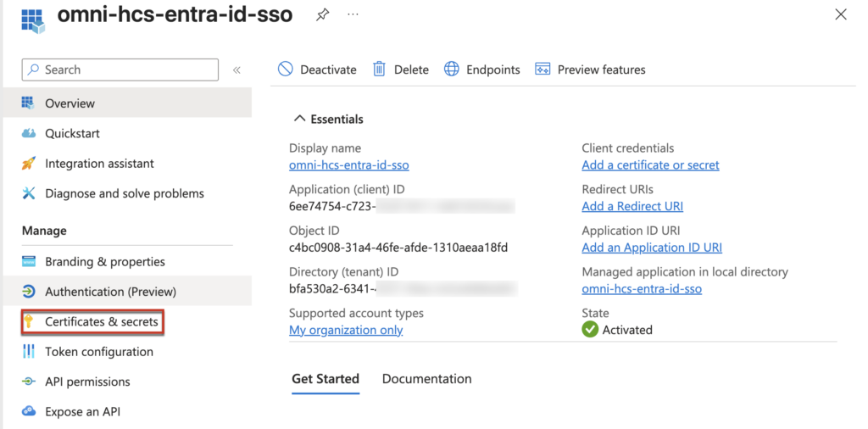Open Diagnose and solve problems
Image resolution: width=868 pixels, height=429 pixels.
(x=124, y=193)
